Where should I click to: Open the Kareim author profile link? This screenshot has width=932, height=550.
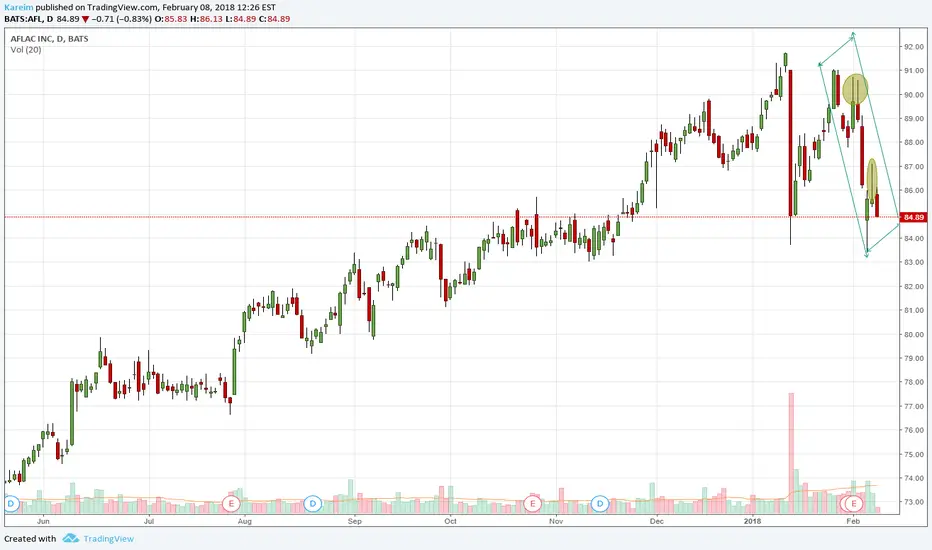tap(18, 8)
